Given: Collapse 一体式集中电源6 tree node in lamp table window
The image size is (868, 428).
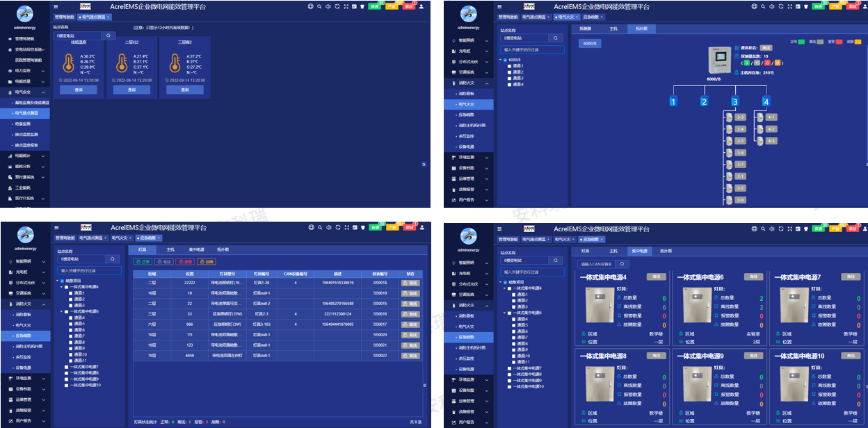Looking at the screenshot, I should pyautogui.click(x=60, y=311).
